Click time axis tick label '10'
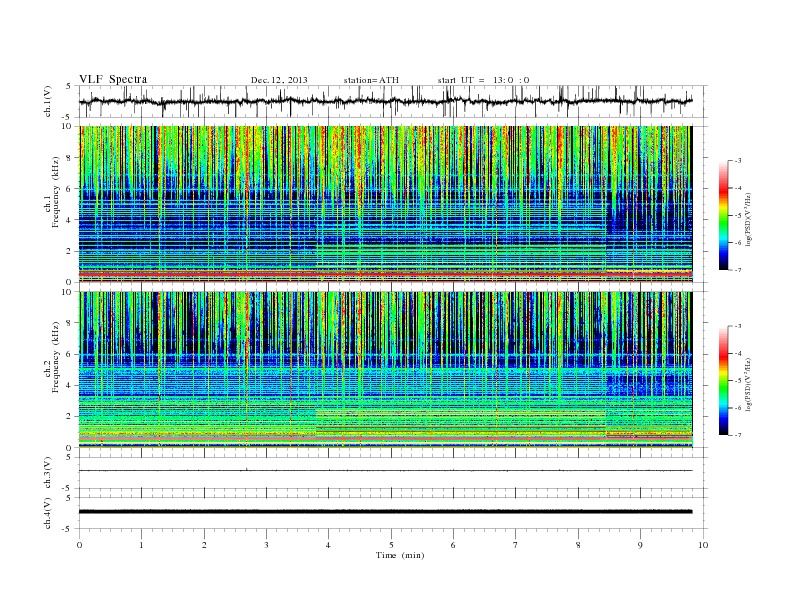This screenshot has width=792, height=612. (x=703, y=545)
